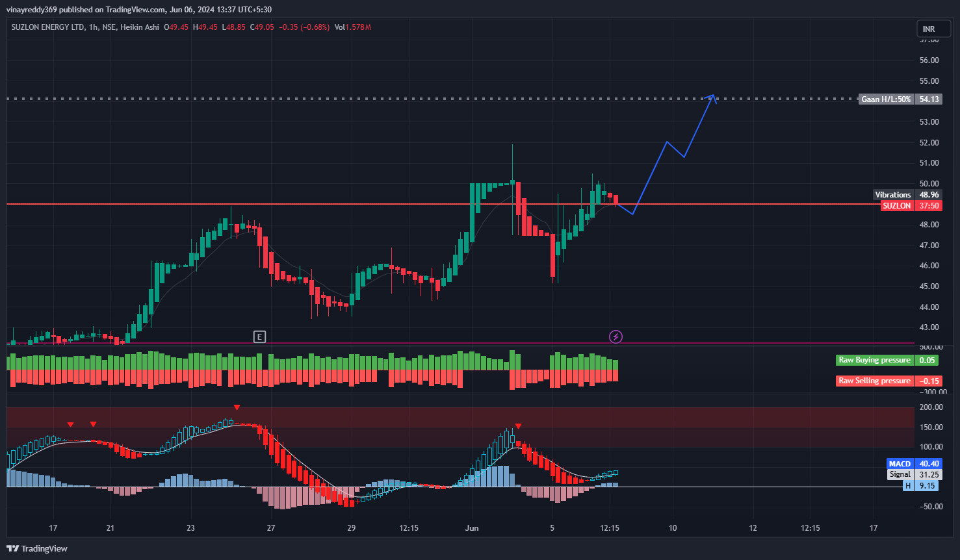Click the Raw Buying pressure label
Image resolution: width=960 pixels, height=560 pixels.
874,360
